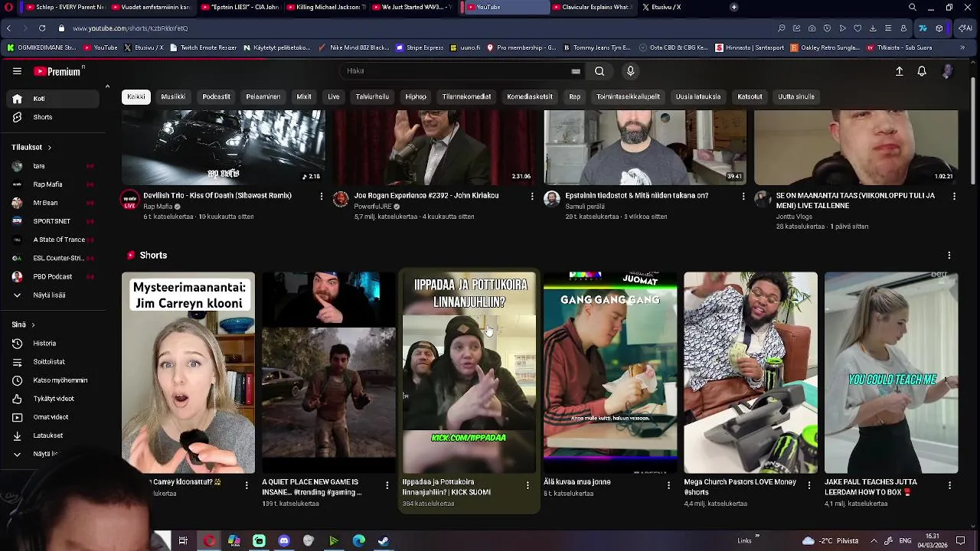This screenshot has height=551, width=980.
Task: Open Tykätyt videot list
Action: pos(53,399)
